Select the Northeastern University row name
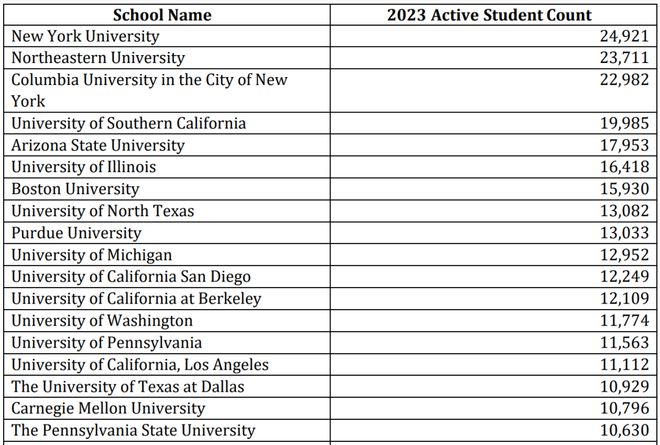Screen dimensions: 660x445 [98, 58]
